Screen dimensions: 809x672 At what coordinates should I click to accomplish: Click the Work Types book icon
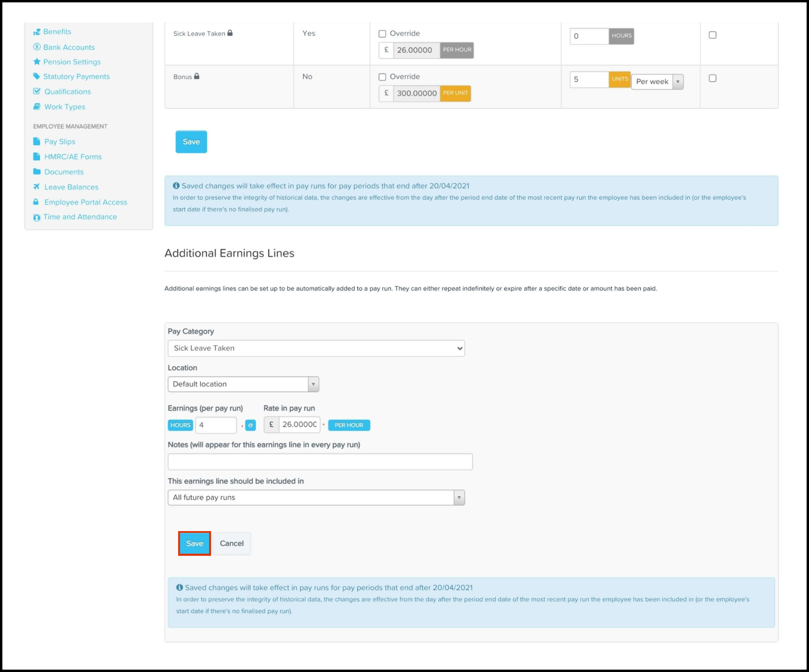[x=37, y=107]
